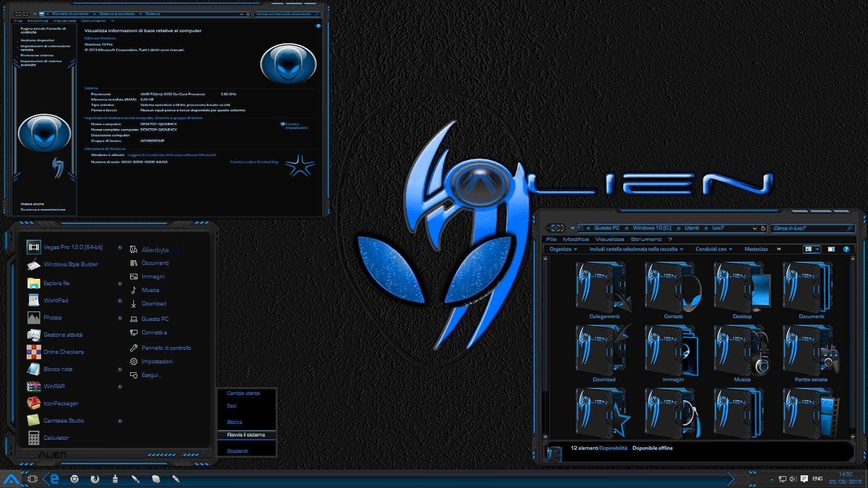The image size is (868, 488).
Task: Expand address bar history in luxc7 window
Action: pos(755,228)
